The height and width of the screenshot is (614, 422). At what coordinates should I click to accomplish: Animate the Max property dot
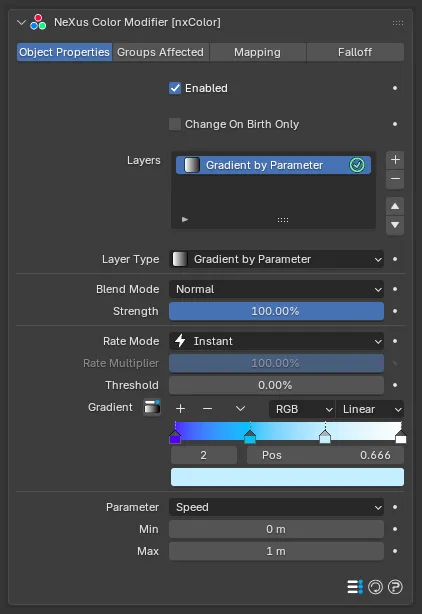pos(395,551)
